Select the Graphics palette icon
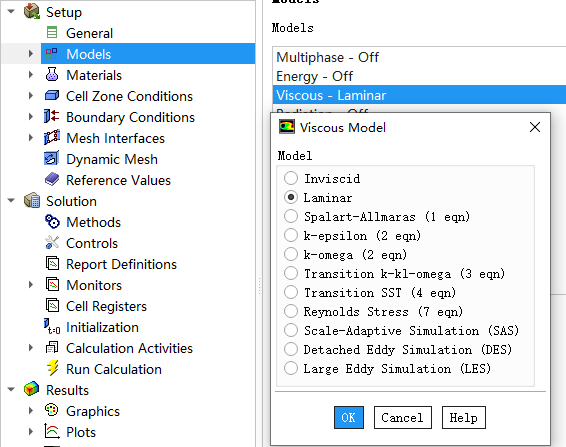The width and height of the screenshot is (566, 447). pyautogui.click(x=52, y=410)
